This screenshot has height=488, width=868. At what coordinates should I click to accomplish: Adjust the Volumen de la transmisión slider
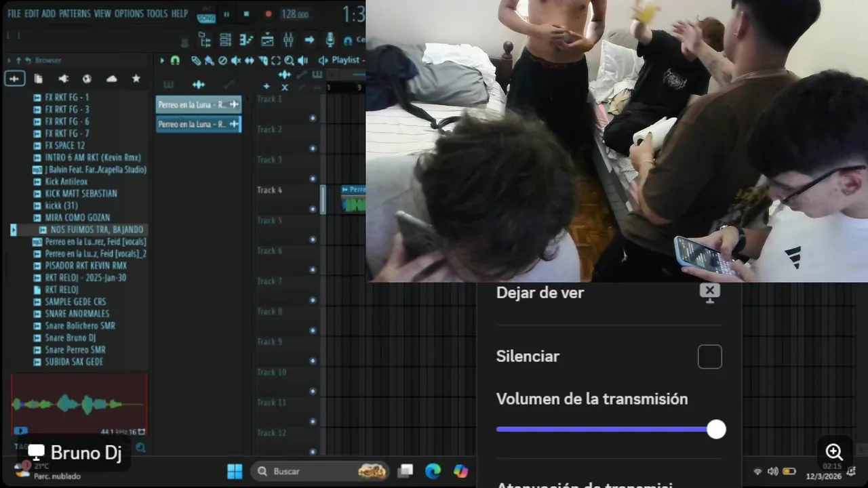[610, 429]
